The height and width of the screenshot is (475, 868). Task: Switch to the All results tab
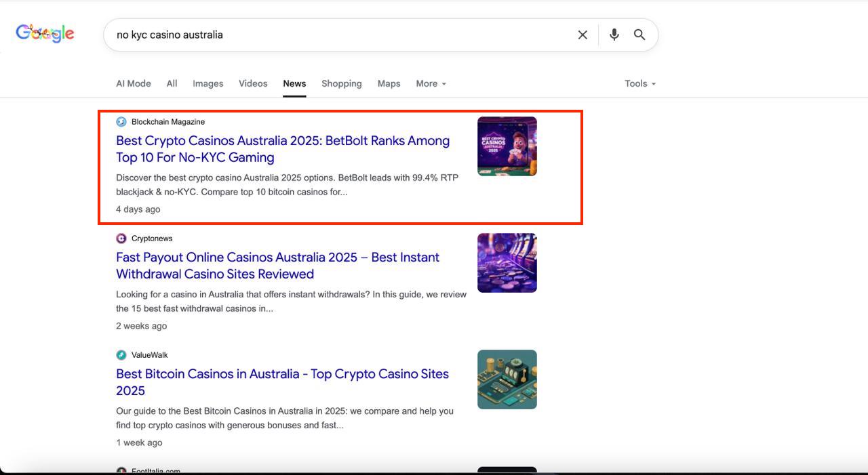172,83
